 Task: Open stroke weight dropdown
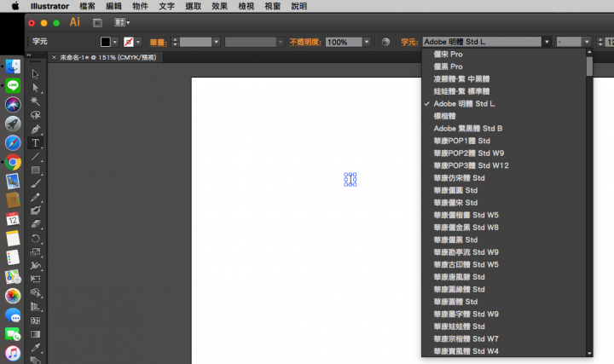click(x=216, y=42)
